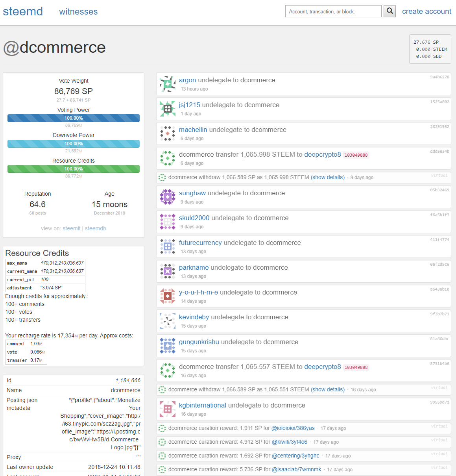Open @ioioioioi/386yas post link
Screen dimensions: 456x476
coord(293,428)
